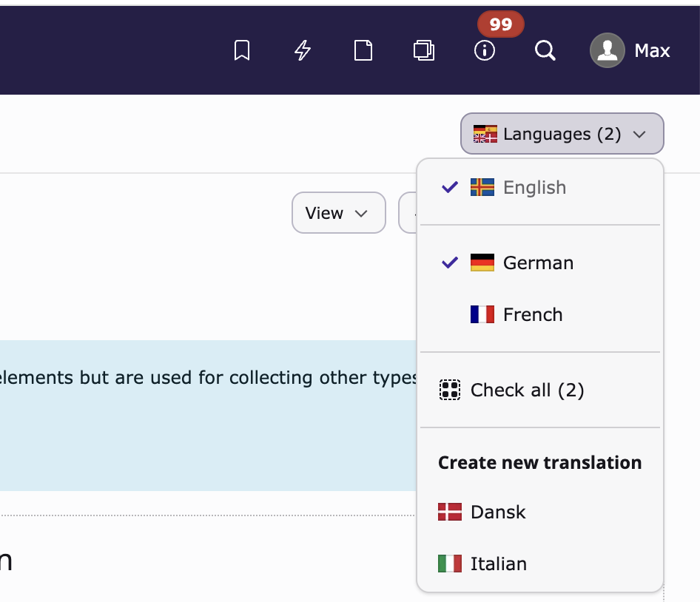The width and height of the screenshot is (700, 602).
Task: Click the dashed grid Check all icon
Action: [450, 390]
